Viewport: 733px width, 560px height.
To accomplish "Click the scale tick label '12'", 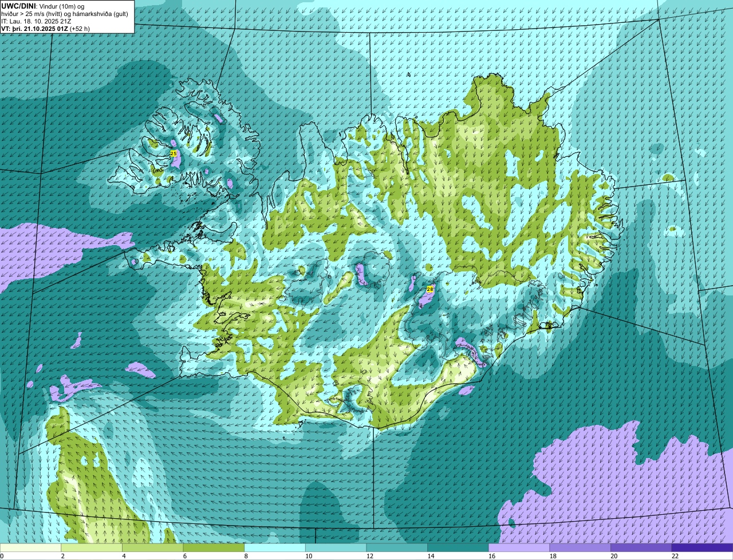I will pos(370,556).
